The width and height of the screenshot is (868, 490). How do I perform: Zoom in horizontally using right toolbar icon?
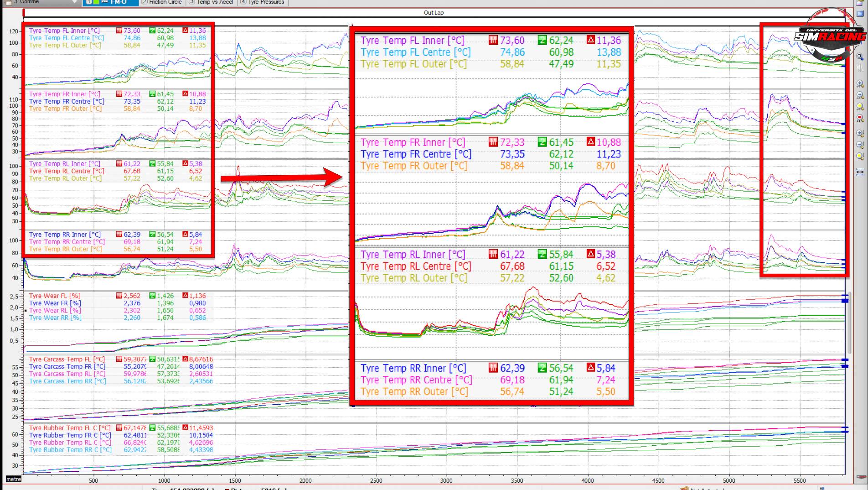[860, 84]
